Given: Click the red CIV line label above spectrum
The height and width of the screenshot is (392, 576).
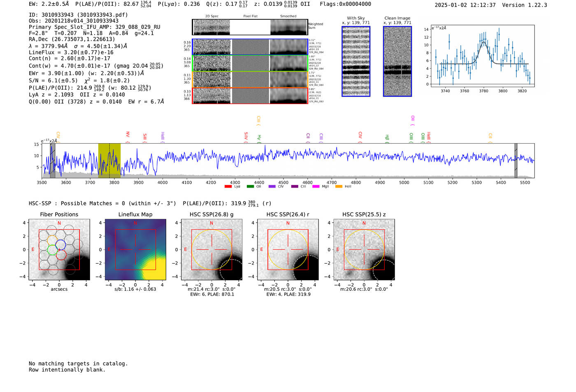Looking at the screenshot, I should click(x=360, y=137).
